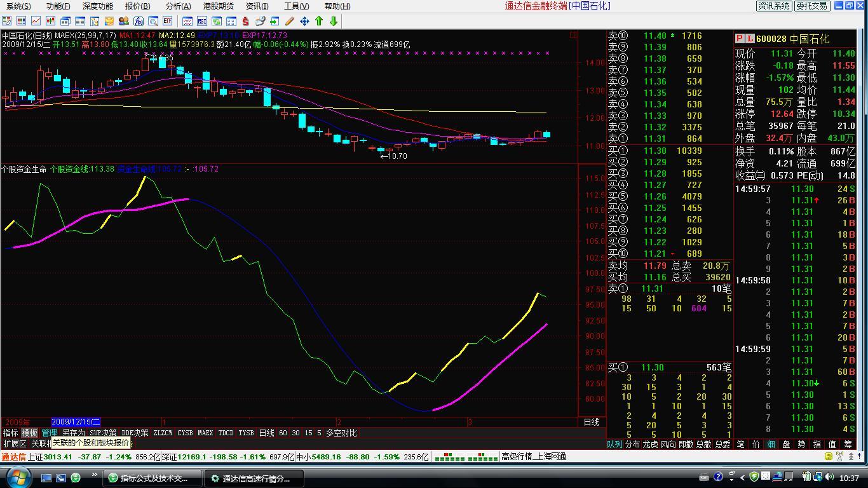868x488 pixels.
Task: Switch to the 60 minute period tab
Action: tap(283, 433)
